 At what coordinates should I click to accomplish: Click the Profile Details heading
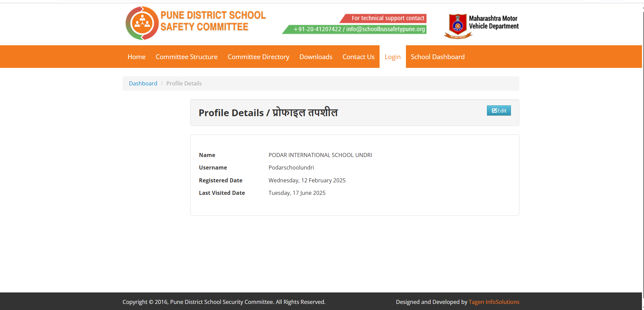(268, 113)
